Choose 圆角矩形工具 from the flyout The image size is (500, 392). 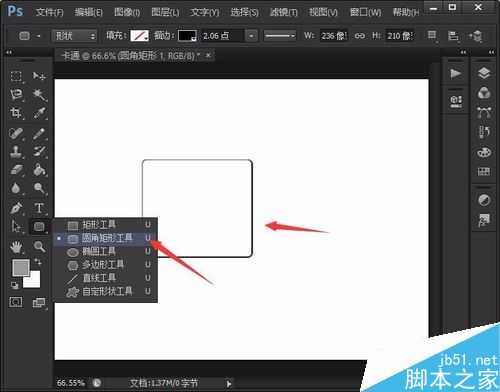[x=106, y=238]
